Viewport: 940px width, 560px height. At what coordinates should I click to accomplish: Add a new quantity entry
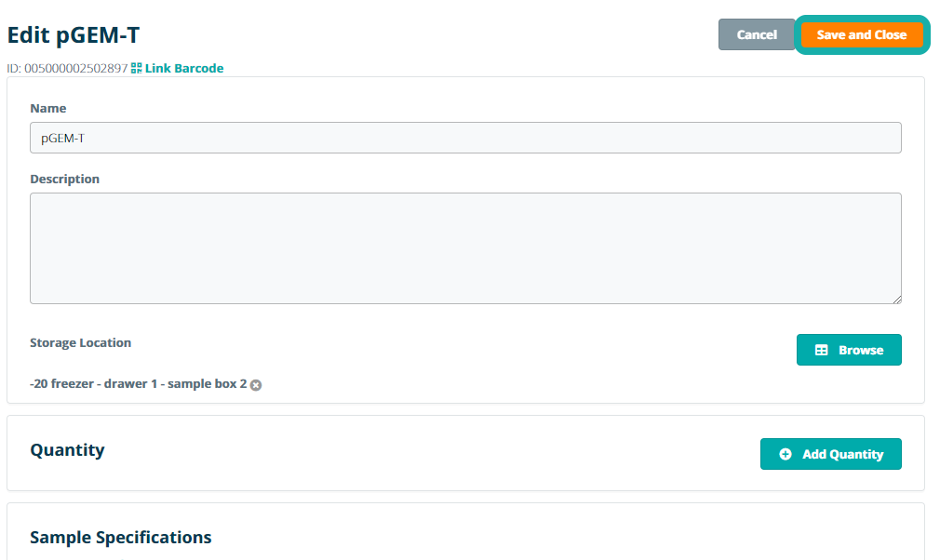pyautogui.click(x=831, y=454)
